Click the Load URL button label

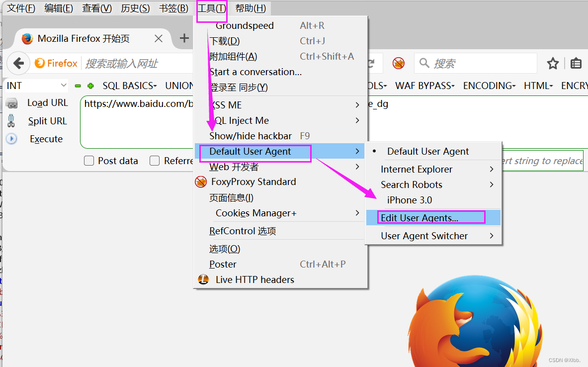48,103
